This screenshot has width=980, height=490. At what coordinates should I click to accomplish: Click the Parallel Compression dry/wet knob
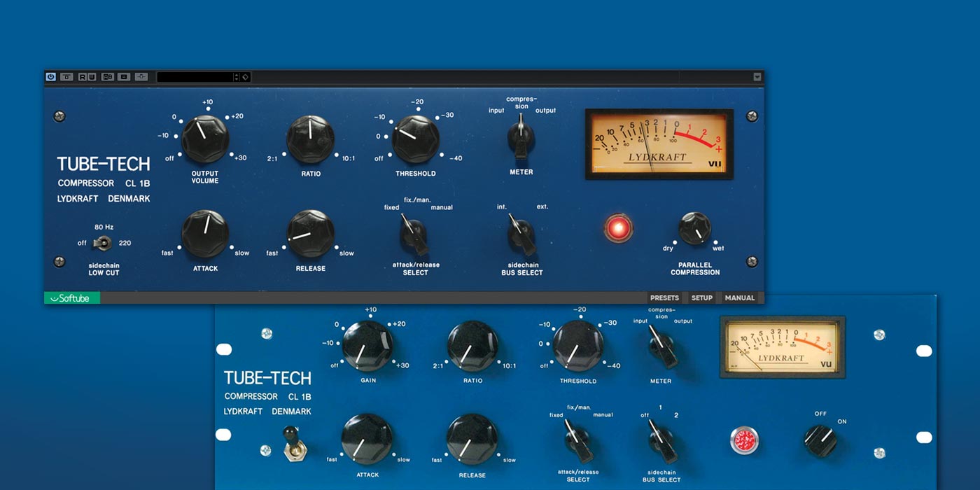click(694, 229)
